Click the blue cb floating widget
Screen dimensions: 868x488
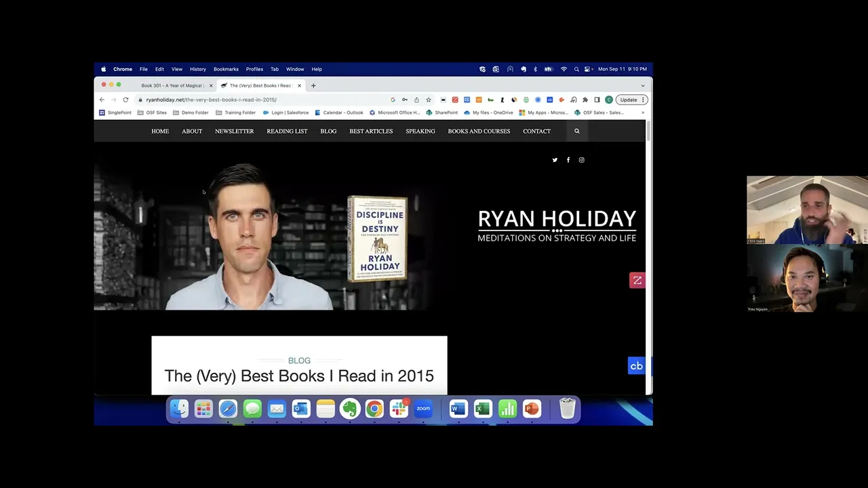[x=636, y=366]
